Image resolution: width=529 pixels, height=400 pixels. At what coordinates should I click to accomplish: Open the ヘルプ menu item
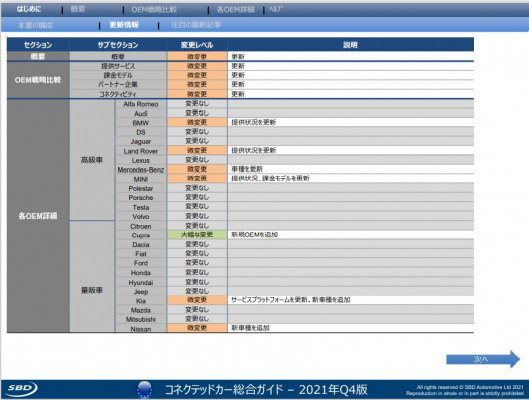[x=276, y=9]
